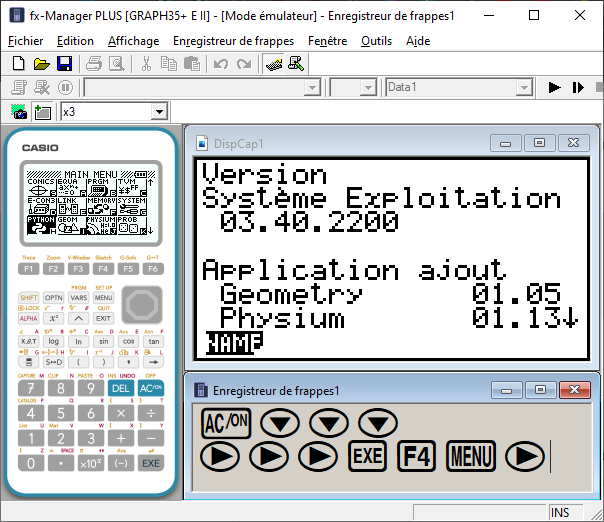Click the 7 key on the calculator
Screen dimensions: 604x522
click(31, 388)
